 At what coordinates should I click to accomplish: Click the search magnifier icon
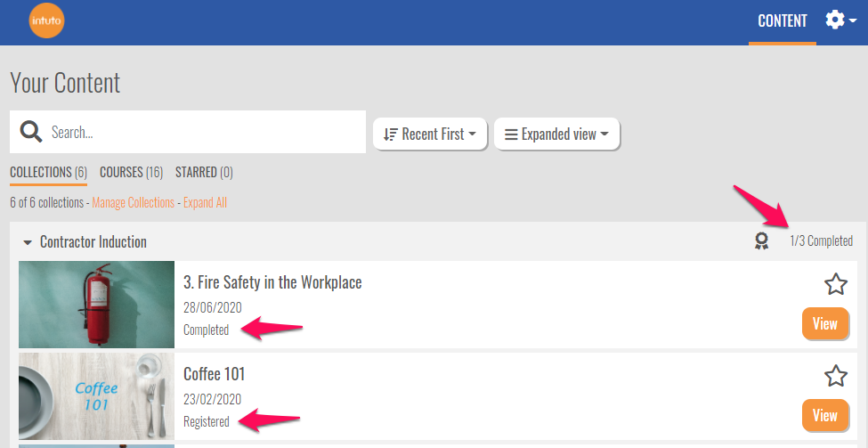click(x=31, y=133)
